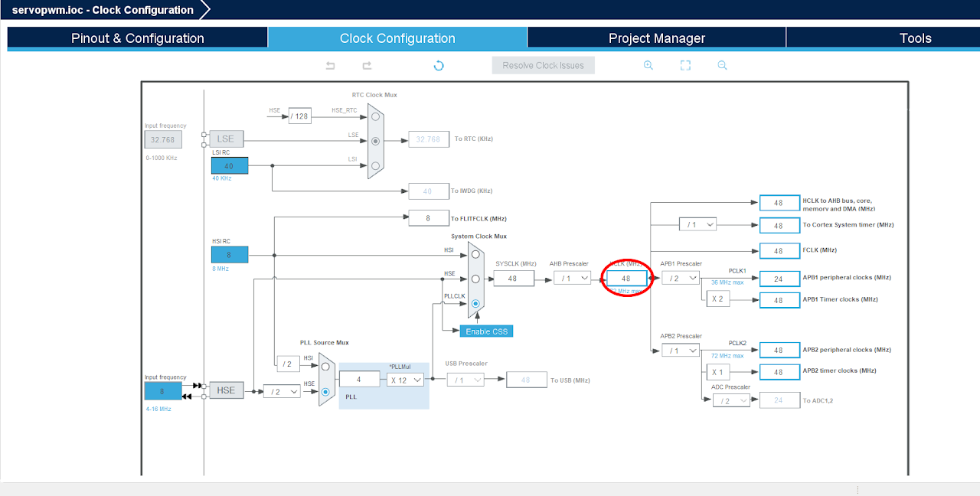Click the undo arrow icon
980x496 pixels.
pyautogui.click(x=331, y=66)
